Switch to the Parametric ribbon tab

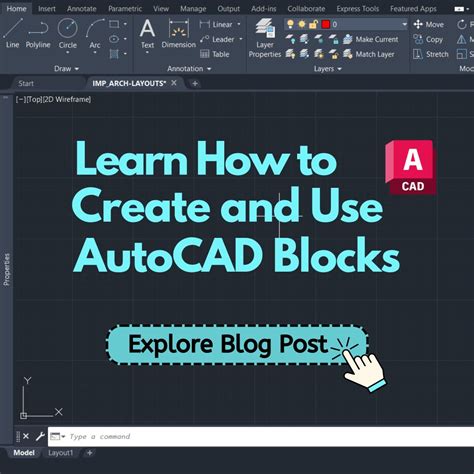click(x=125, y=9)
